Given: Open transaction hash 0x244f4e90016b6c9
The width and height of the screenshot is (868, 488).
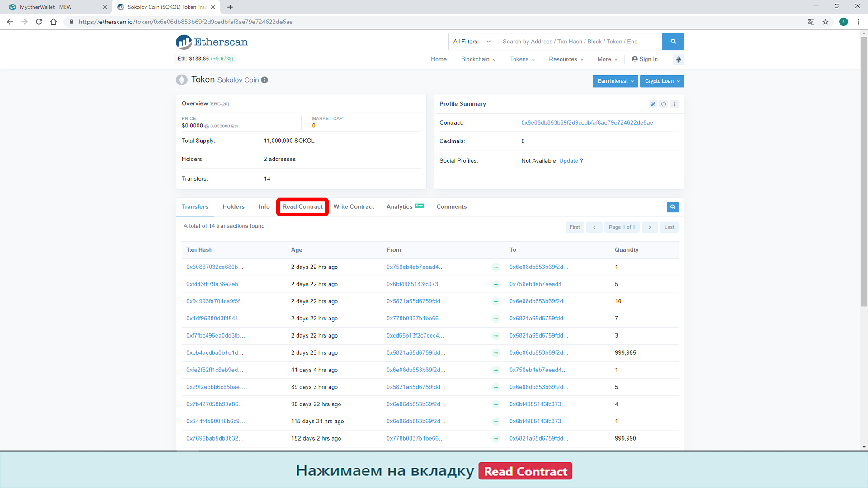Looking at the screenshot, I should click(x=216, y=422).
